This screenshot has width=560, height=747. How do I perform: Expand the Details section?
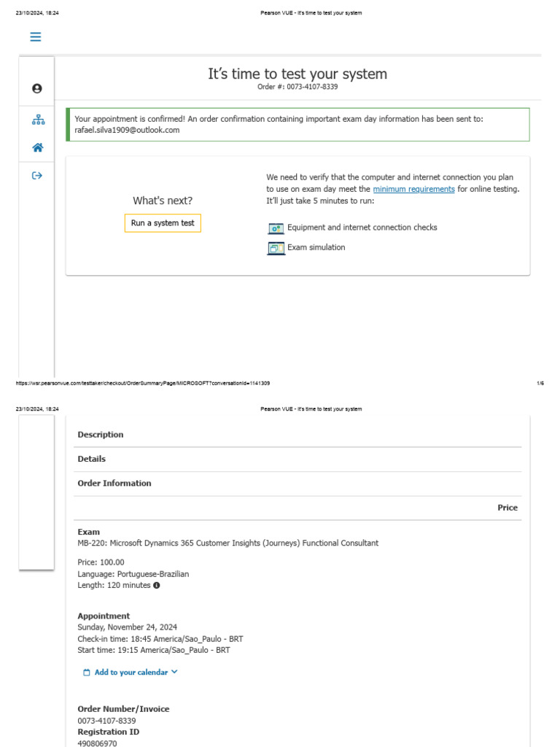point(92,459)
